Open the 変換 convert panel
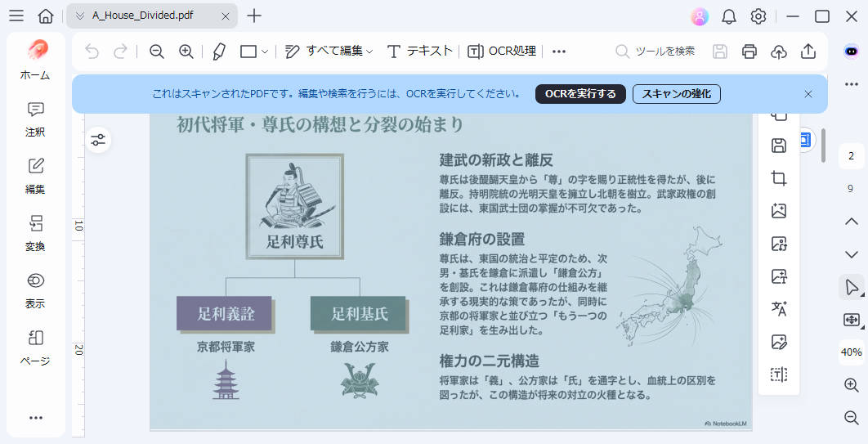 35,234
